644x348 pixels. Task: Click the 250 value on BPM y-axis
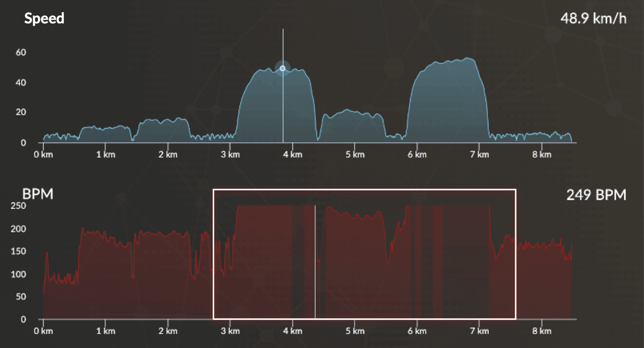18,206
